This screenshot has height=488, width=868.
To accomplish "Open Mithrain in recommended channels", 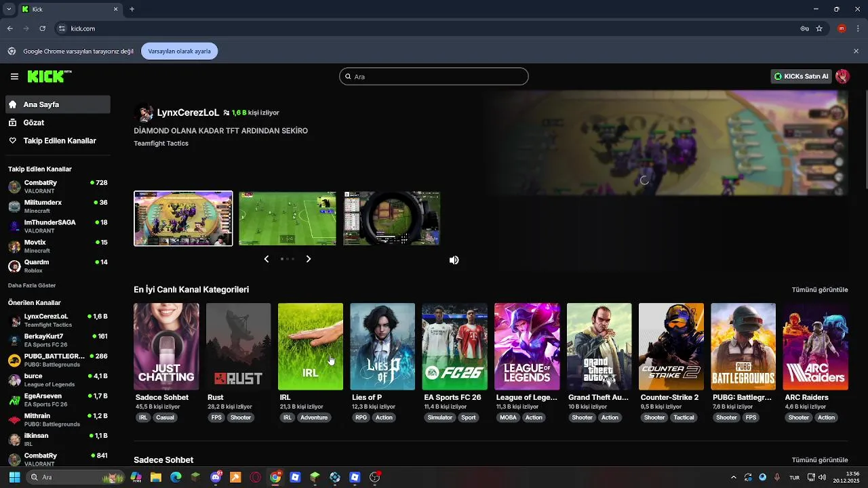I will pos(58,420).
